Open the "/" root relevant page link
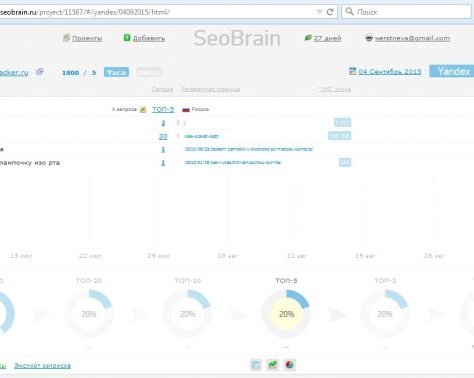This screenshot has width=474, height=378. [x=185, y=123]
